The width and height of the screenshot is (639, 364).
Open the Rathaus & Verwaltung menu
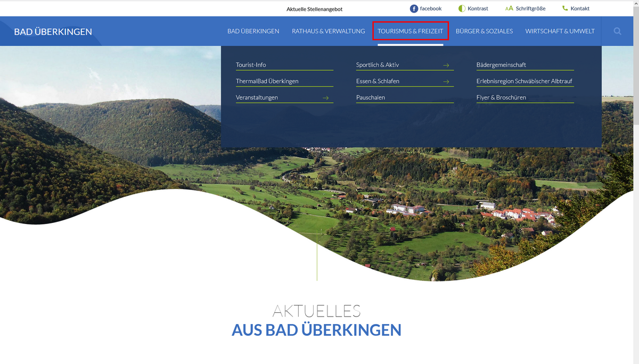click(x=328, y=31)
